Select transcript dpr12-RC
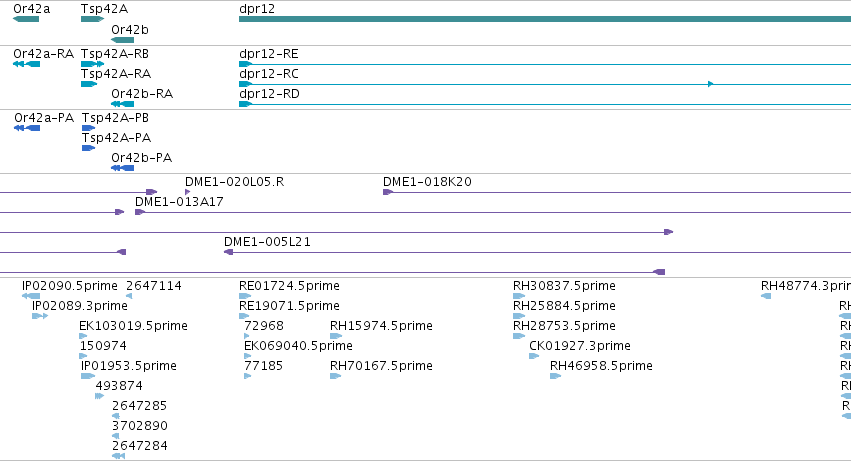The width and height of the screenshot is (851, 461). coord(545,84)
